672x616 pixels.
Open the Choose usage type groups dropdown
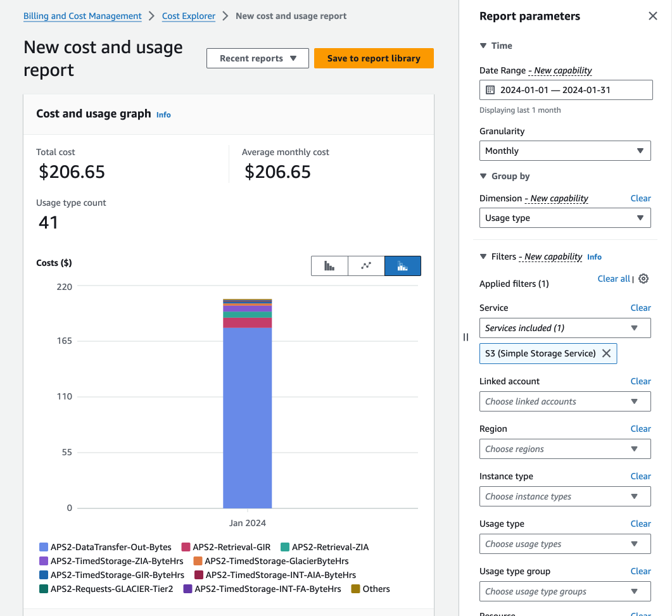[x=565, y=591]
